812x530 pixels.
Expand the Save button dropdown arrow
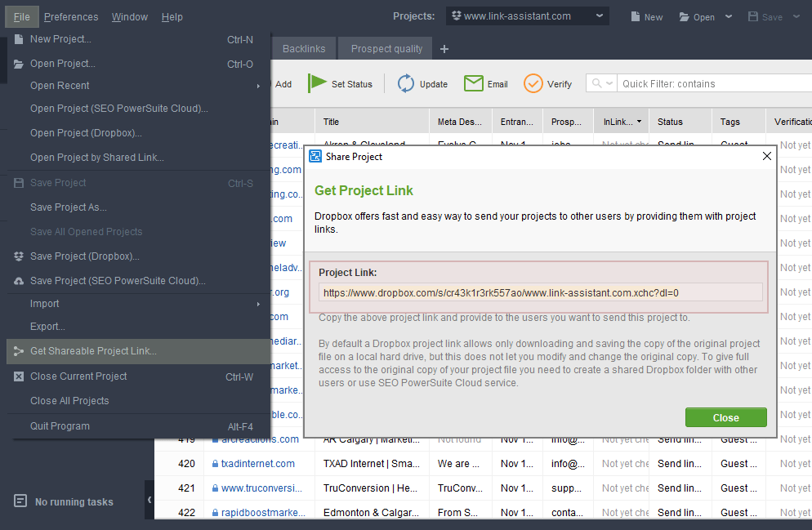(796, 16)
